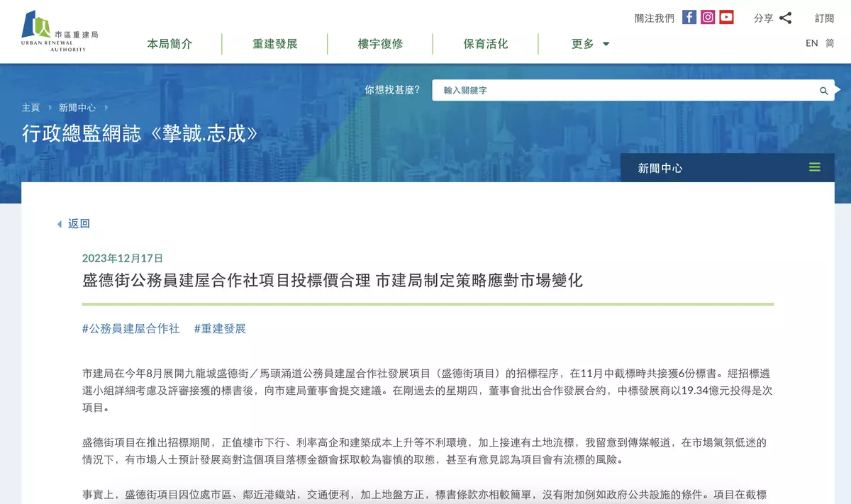Open the Facebook page icon

[x=689, y=18]
